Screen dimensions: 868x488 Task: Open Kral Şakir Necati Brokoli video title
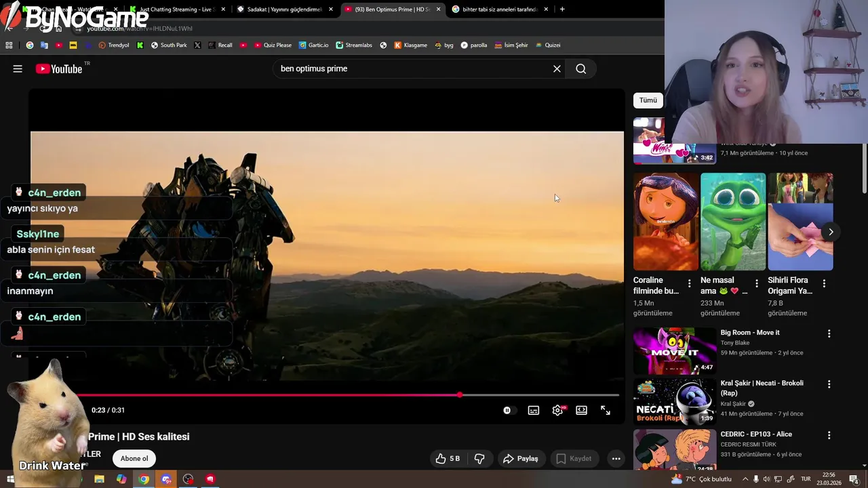click(762, 388)
